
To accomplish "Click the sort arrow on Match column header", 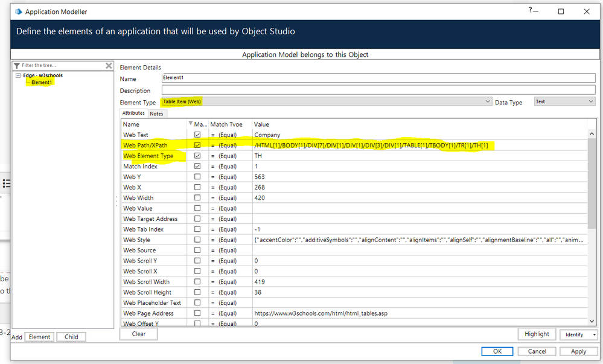I will coord(192,124).
